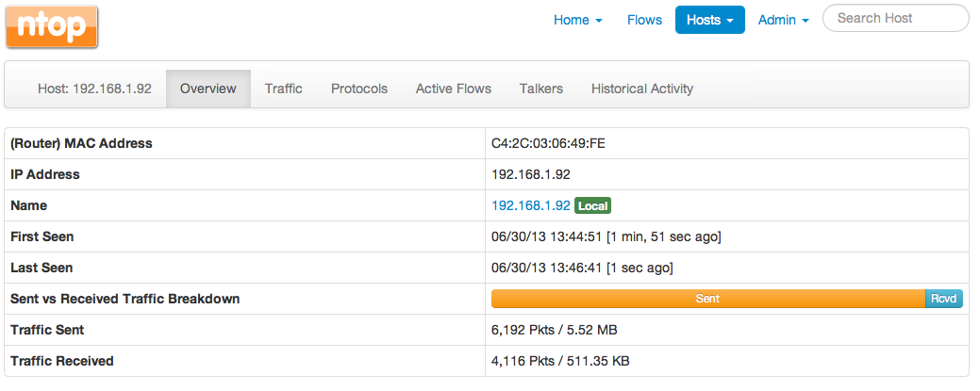The height and width of the screenshot is (391, 980).
Task: Select the value 4,116 Pkts / 511.35 KB
Action: point(560,361)
